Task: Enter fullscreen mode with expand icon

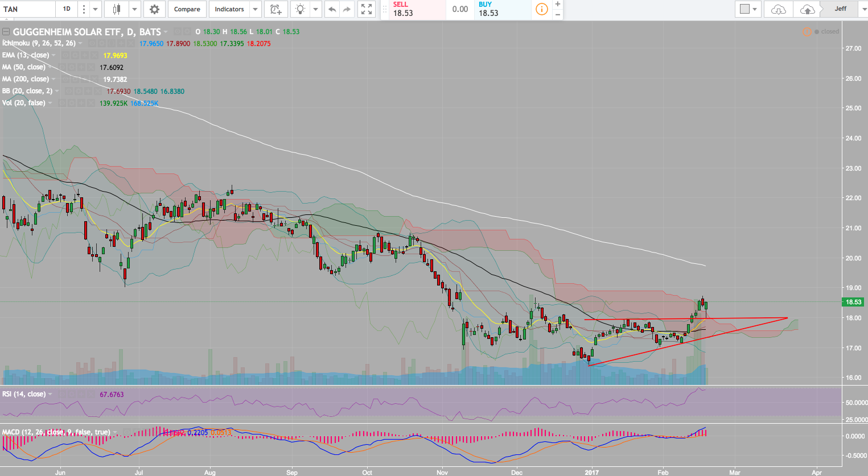Action: tap(367, 9)
